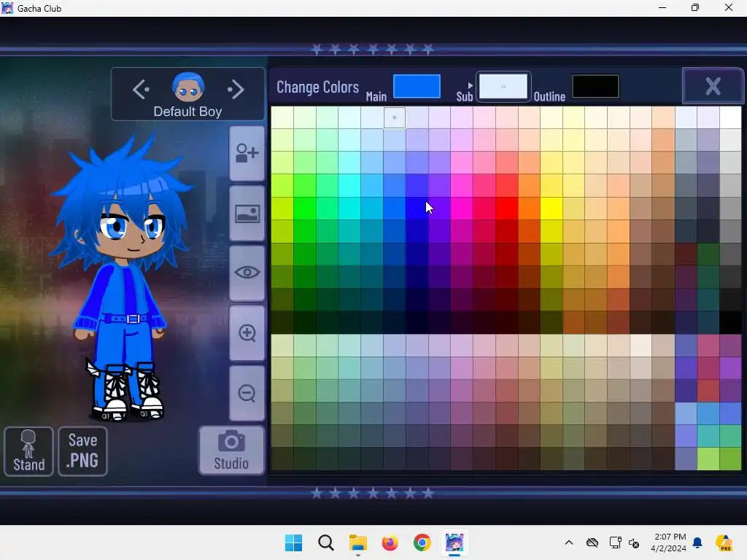This screenshot has width=747, height=560.
Task: Zoom out with the magnifier minus icon
Action: click(x=247, y=393)
